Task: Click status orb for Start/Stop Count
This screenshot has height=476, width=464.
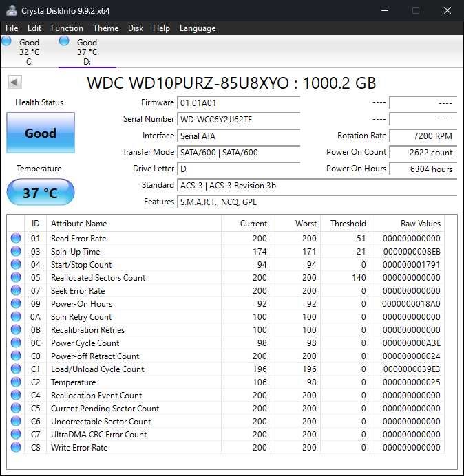Action: (x=16, y=264)
